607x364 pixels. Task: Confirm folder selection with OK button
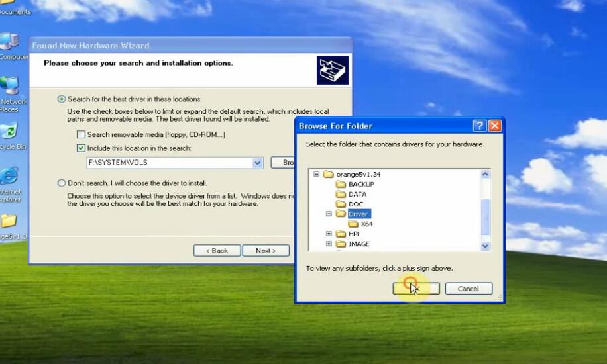416,289
